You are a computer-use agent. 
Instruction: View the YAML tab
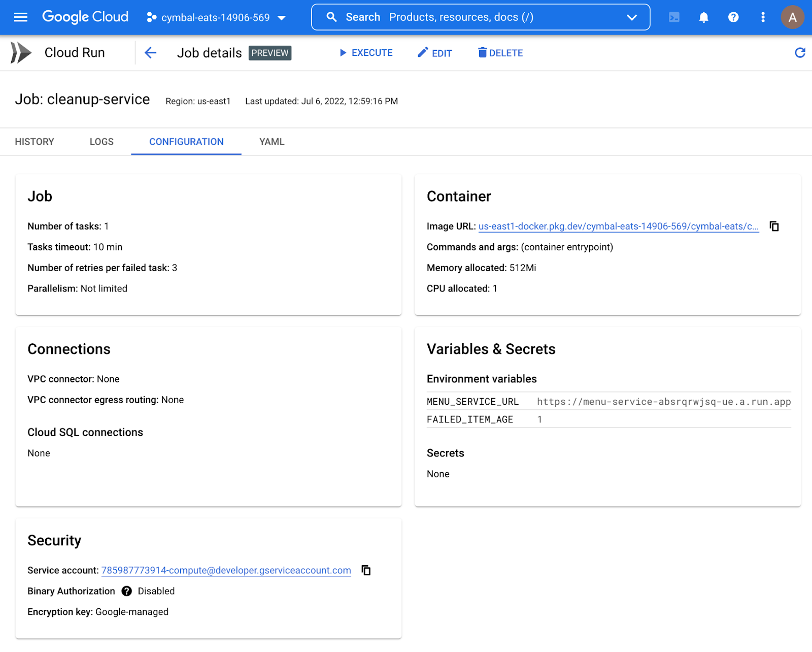272,142
